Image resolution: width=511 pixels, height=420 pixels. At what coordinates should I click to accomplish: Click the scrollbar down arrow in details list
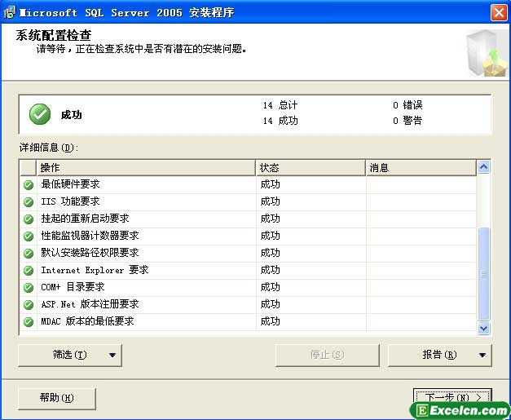click(x=483, y=328)
